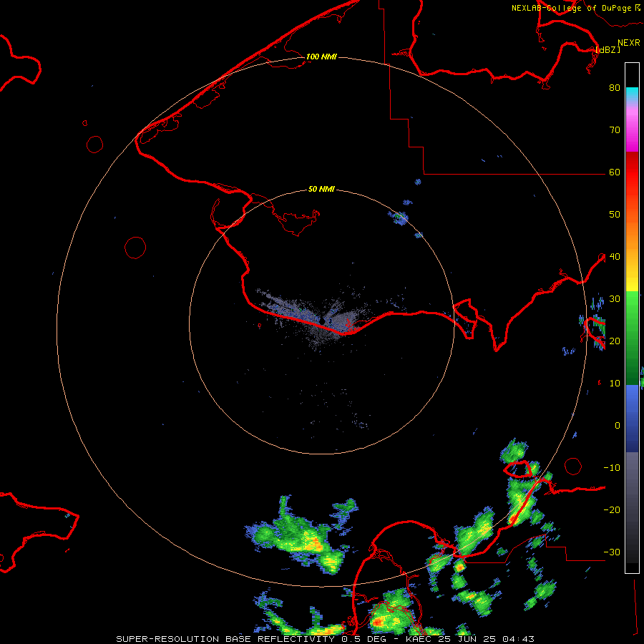The image size is (644, 644).
Task: Click the NEXR label near the scale top
Action: (629, 43)
